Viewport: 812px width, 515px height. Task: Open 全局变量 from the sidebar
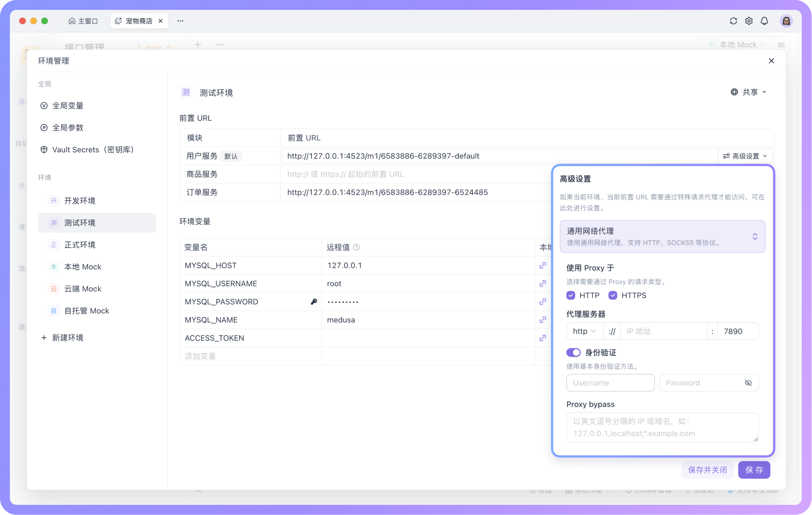click(68, 105)
